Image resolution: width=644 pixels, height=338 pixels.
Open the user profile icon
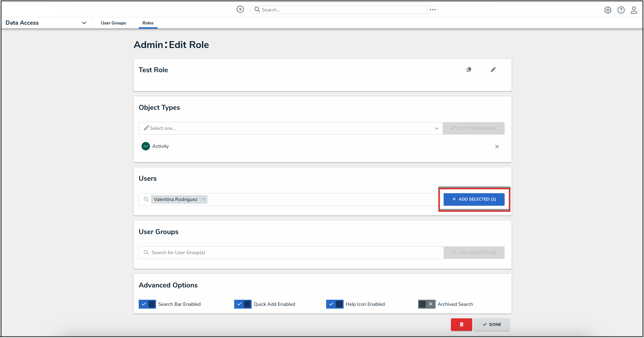634,10
